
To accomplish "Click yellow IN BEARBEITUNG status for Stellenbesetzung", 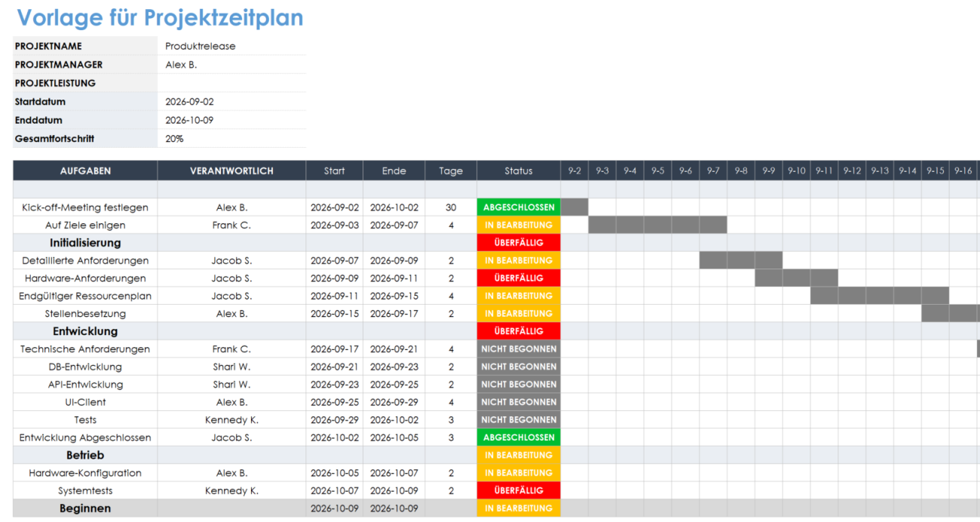I will point(519,314).
